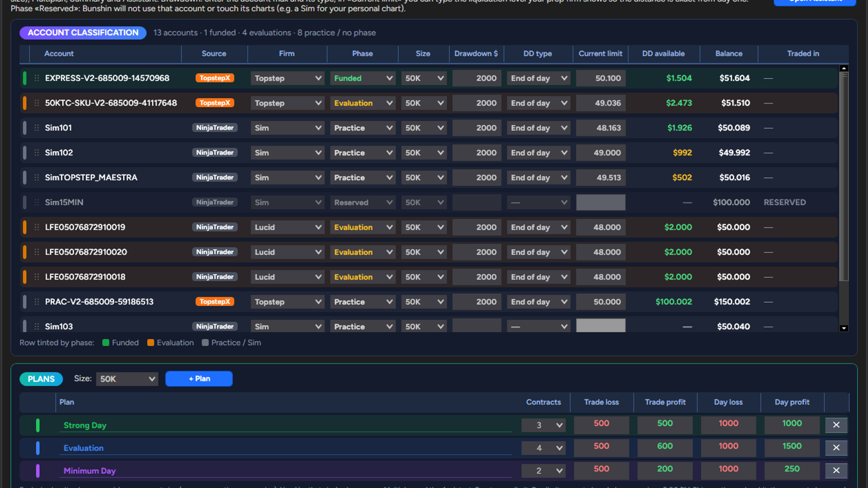The height and width of the screenshot is (488, 868).
Task: Grab the drag handle for EXPRESS-V2-685009-14570968
Action: pos(37,78)
